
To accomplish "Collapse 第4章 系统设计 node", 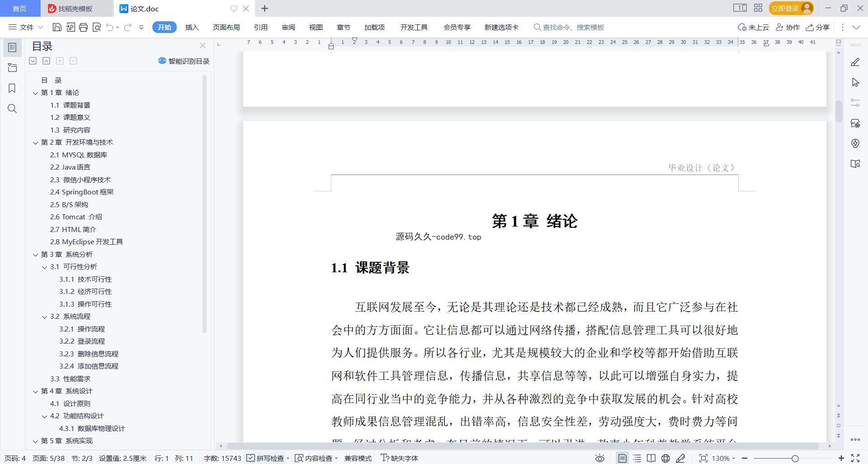I will pyautogui.click(x=35, y=391).
